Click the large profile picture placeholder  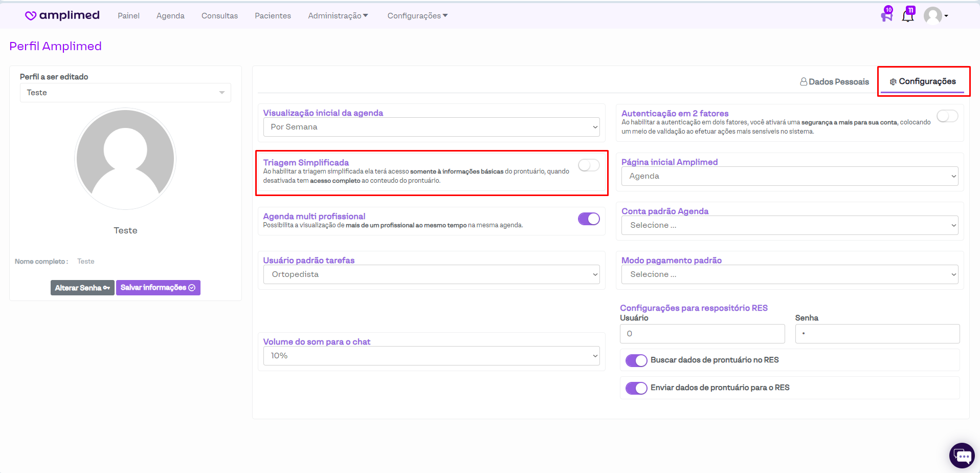tap(125, 159)
